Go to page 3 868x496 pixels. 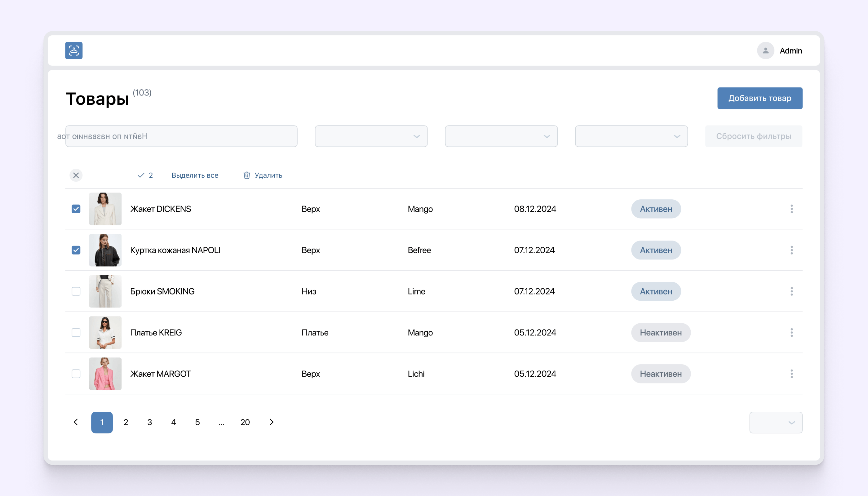point(149,422)
